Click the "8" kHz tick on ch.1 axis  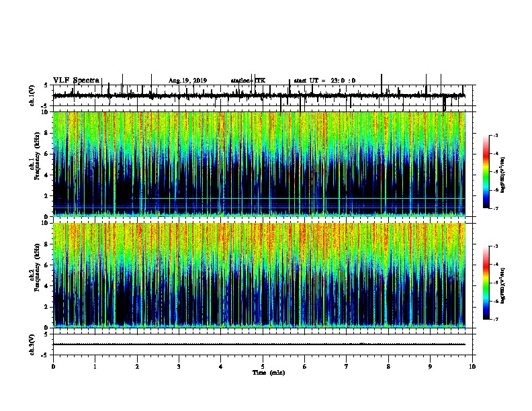pyautogui.click(x=47, y=133)
